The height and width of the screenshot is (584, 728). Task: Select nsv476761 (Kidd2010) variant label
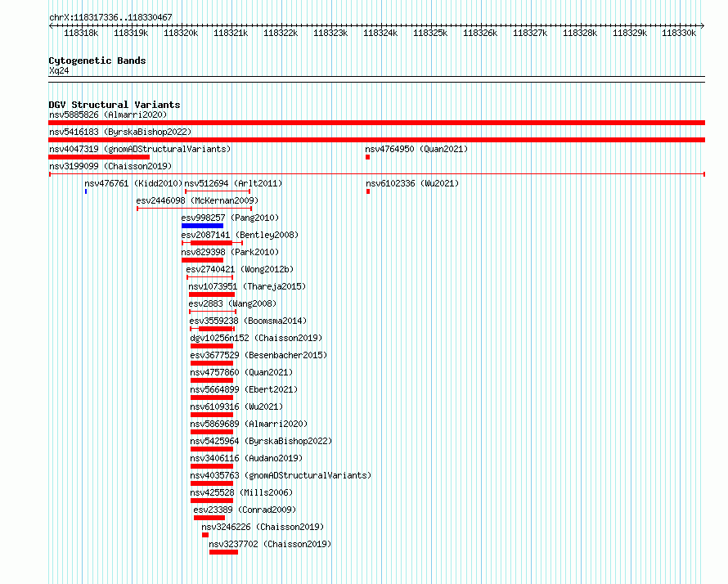click(x=133, y=183)
